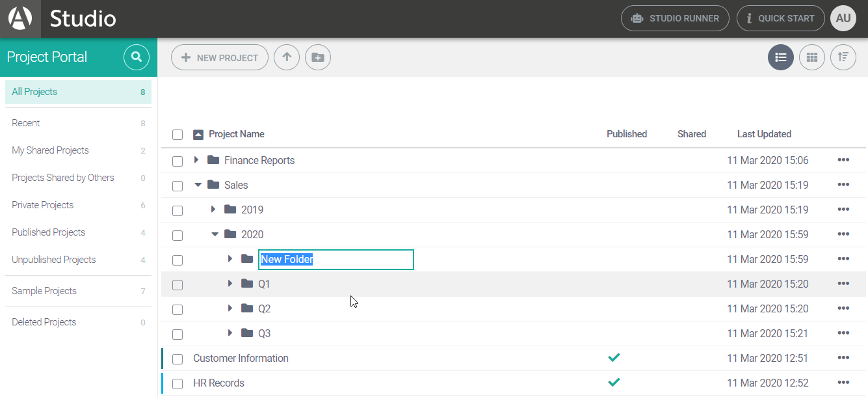The width and height of the screenshot is (868, 397).
Task: Click the Studio logo icon
Action: tap(20, 18)
